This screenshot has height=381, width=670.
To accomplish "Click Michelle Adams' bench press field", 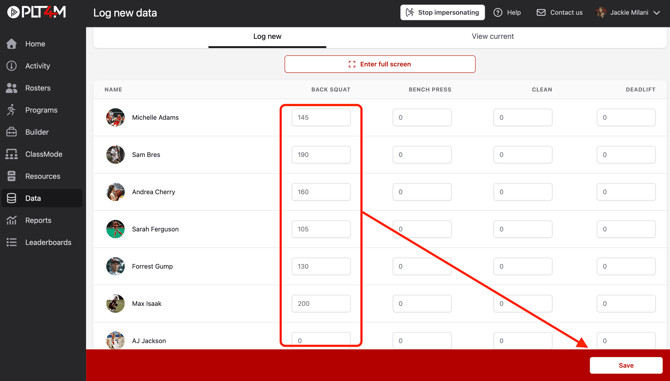I will [x=422, y=117].
